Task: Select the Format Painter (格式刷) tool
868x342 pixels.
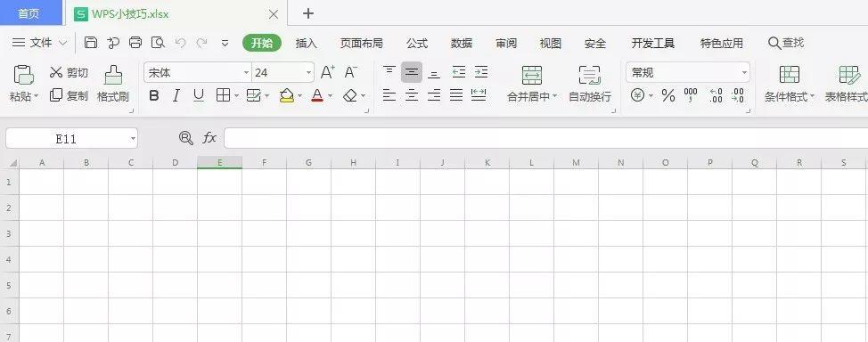Action: (x=113, y=84)
